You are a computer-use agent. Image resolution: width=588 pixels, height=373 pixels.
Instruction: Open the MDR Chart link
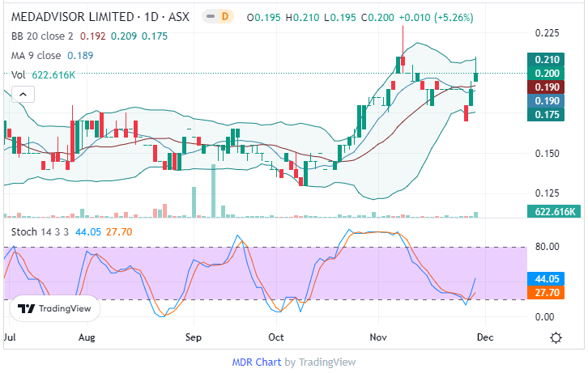257,362
